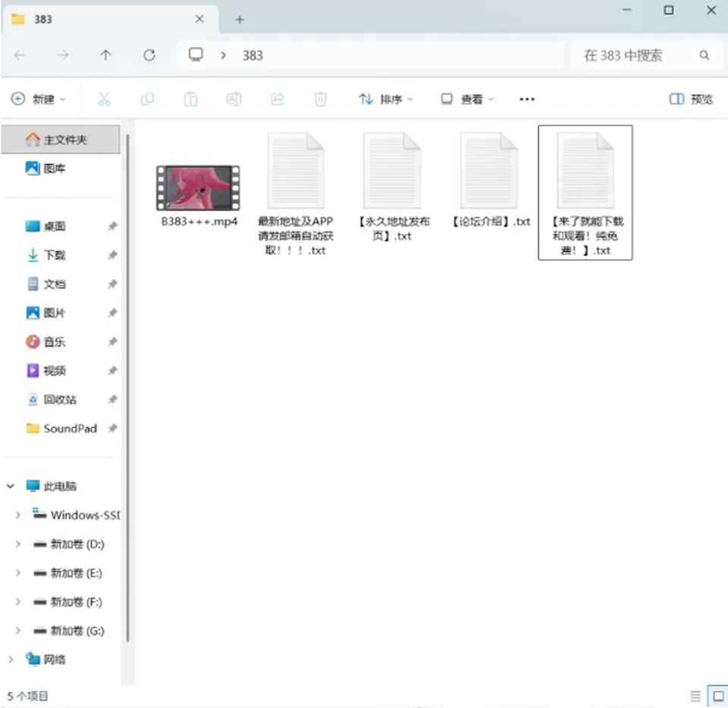Navigate back to previous folder
Screen dimensions: 728x708
tap(20, 55)
